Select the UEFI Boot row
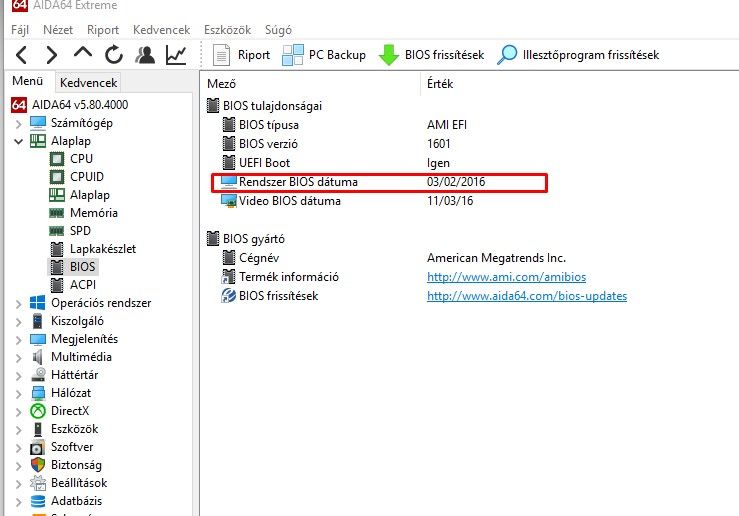739x516 pixels. (335, 163)
